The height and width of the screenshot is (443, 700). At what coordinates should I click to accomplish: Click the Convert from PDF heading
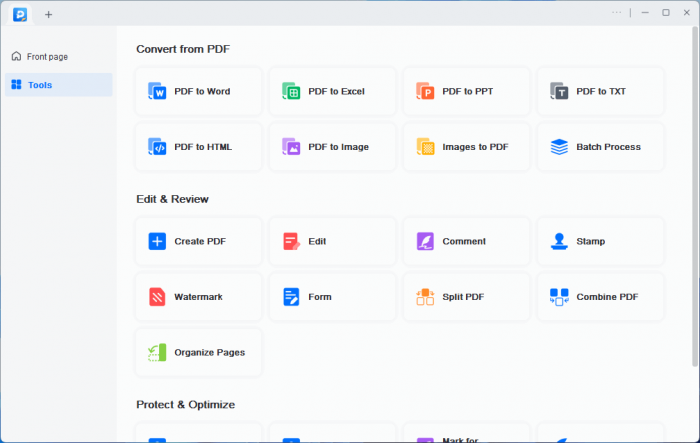[183, 49]
